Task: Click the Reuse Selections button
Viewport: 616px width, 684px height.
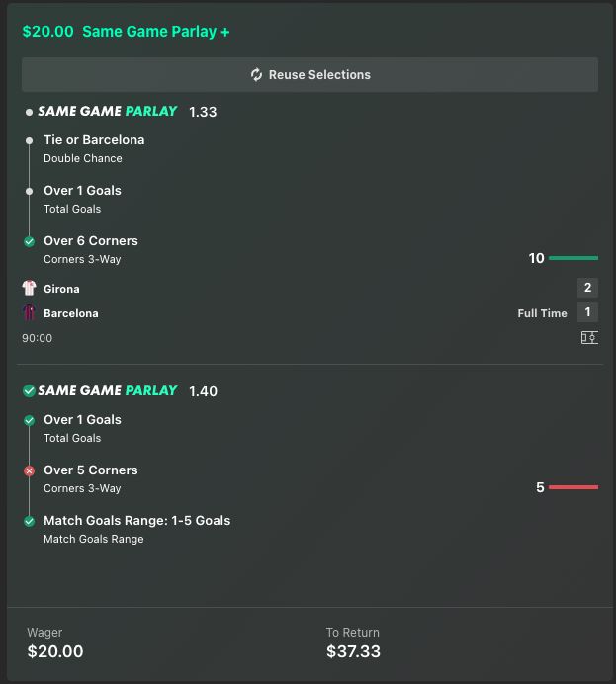Action: tap(309, 75)
